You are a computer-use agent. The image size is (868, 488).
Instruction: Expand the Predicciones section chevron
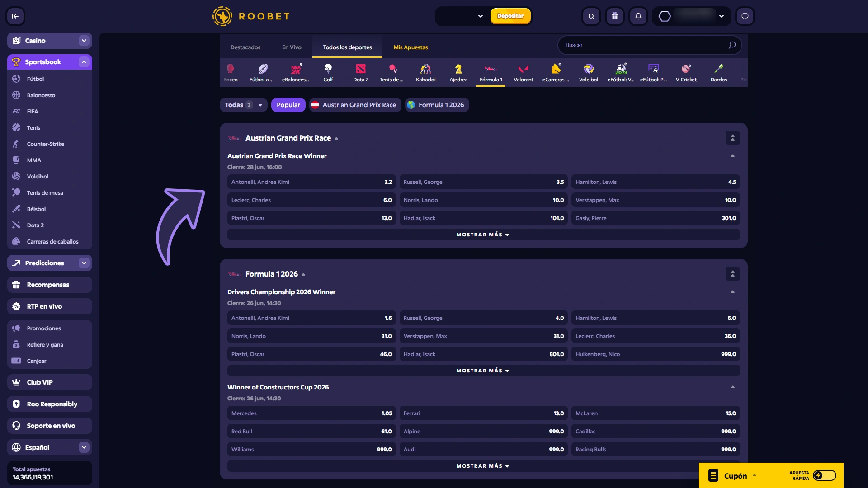(x=84, y=263)
